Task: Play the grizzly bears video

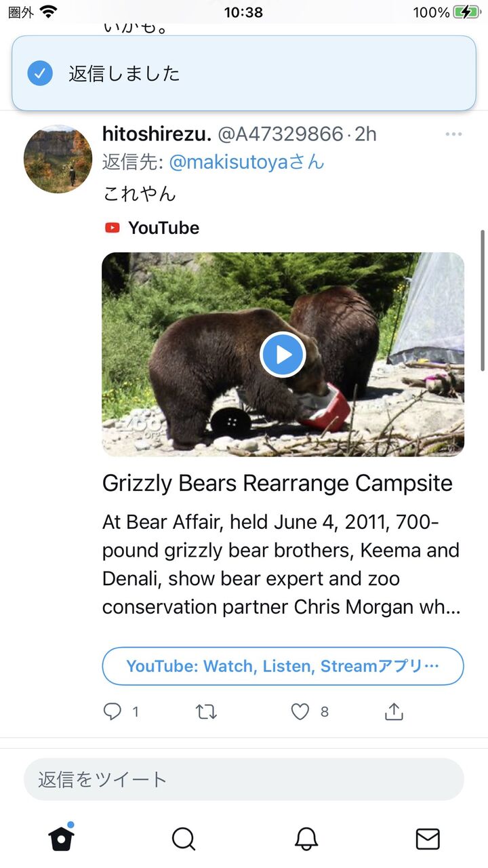Action: point(283,355)
